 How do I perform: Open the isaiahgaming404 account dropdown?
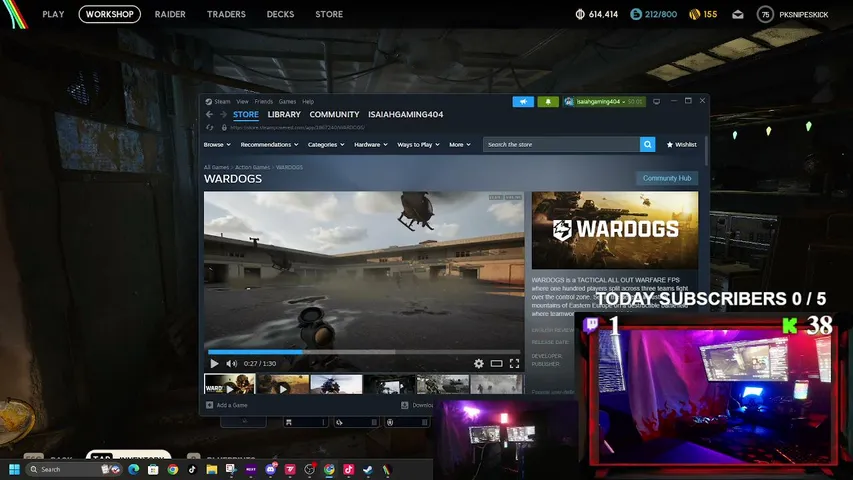click(x=604, y=102)
